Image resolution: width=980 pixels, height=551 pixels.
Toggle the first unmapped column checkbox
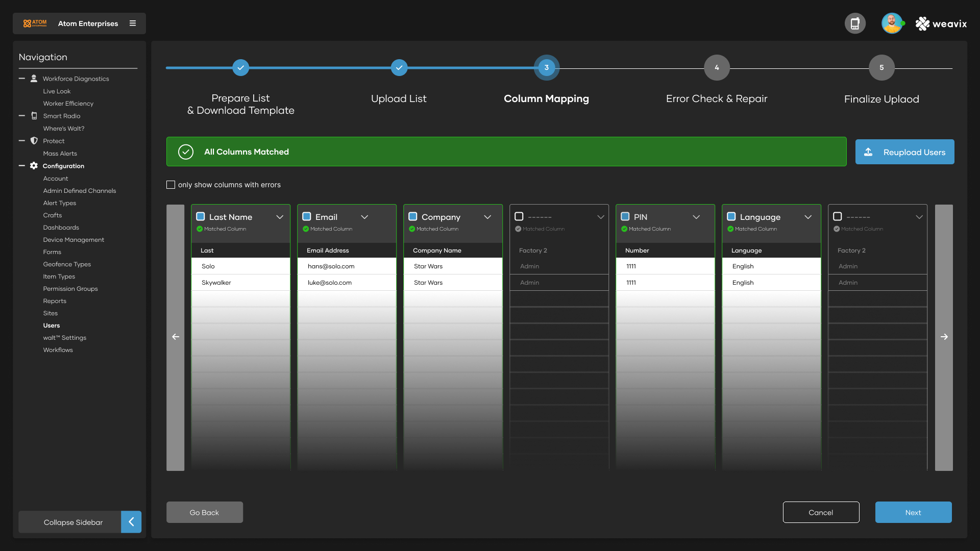[x=519, y=217]
